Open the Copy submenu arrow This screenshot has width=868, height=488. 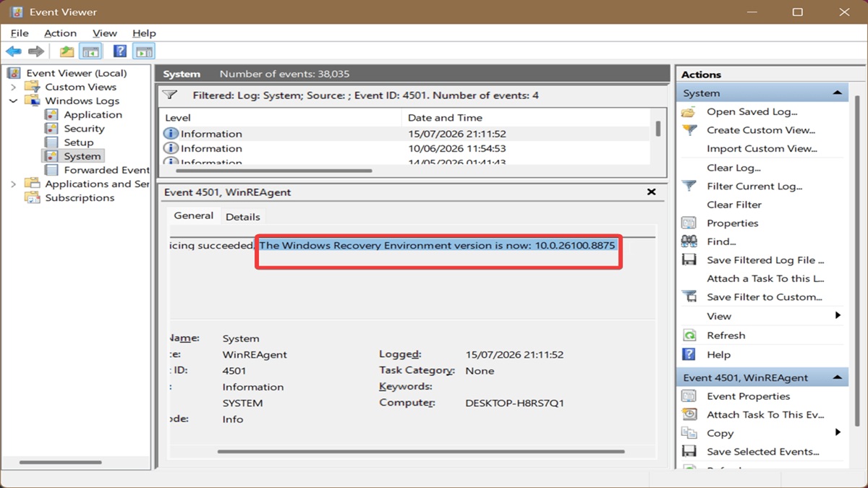pyautogui.click(x=838, y=432)
